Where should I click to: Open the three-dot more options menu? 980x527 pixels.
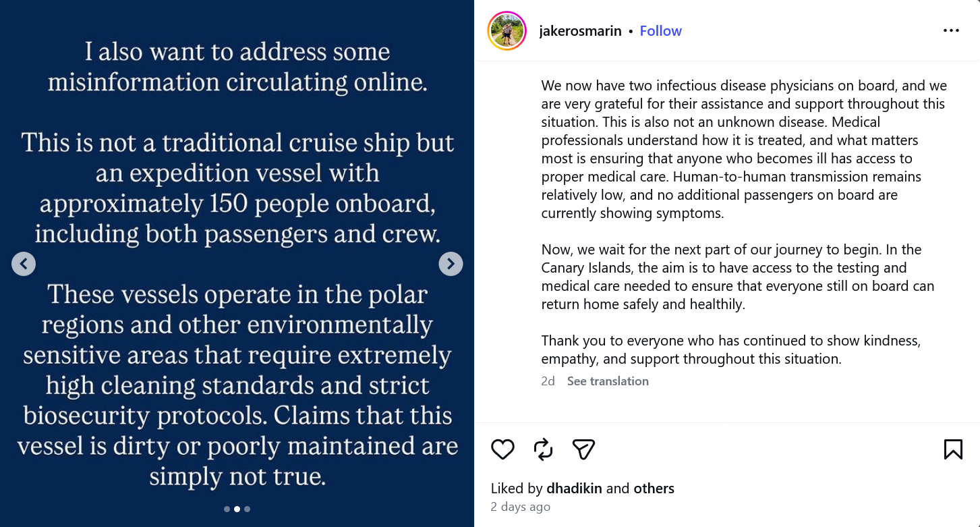click(951, 30)
